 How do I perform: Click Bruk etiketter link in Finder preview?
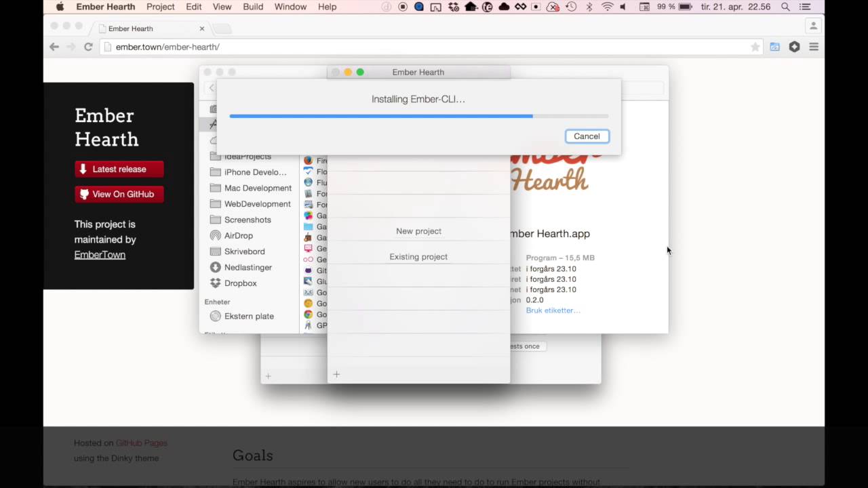coord(553,310)
